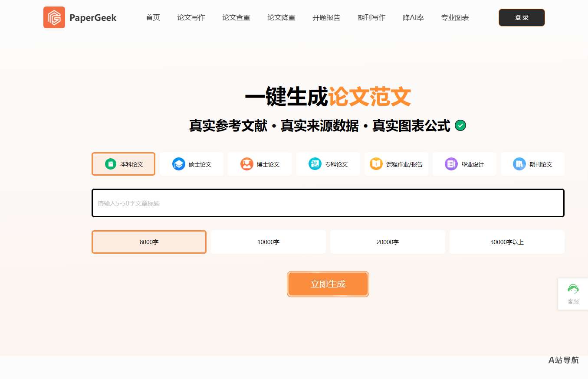Click the 登录 login button
This screenshot has width=588, height=379.
(522, 17)
